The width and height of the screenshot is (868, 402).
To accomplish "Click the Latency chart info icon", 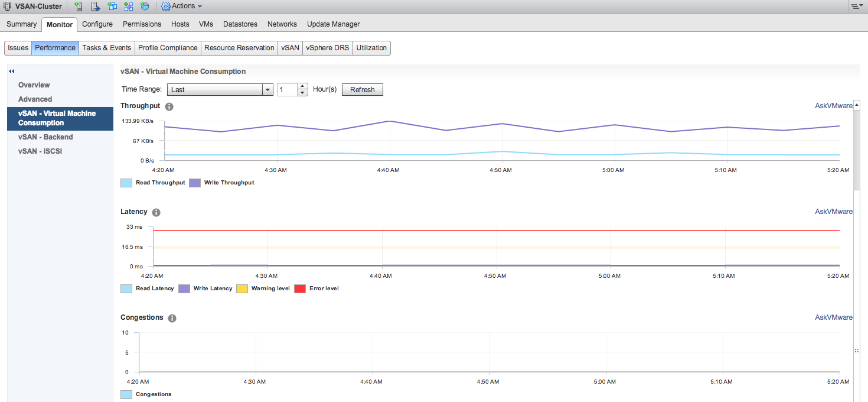I will 156,212.
